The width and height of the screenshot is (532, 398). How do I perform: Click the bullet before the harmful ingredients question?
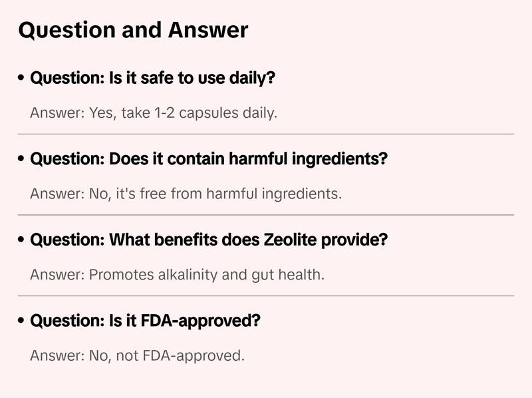click(x=22, y=160)
